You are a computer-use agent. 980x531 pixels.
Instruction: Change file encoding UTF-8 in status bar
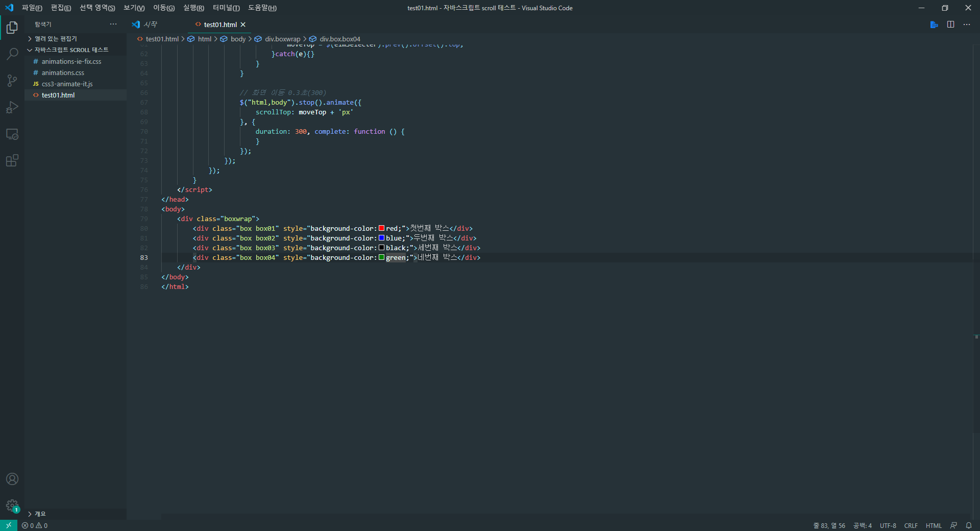click(x=888, y=525)
